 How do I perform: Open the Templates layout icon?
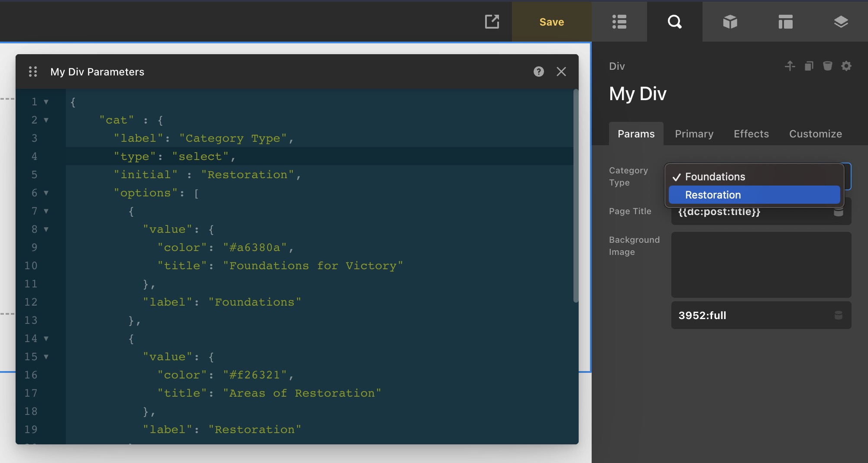(785, 22)
